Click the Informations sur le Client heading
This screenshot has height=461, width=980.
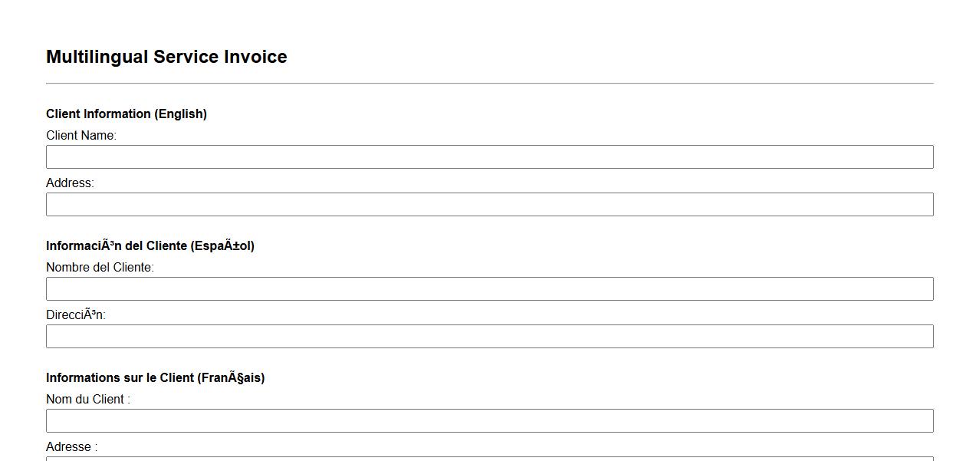pyautogui.click(x=155, y=378)
